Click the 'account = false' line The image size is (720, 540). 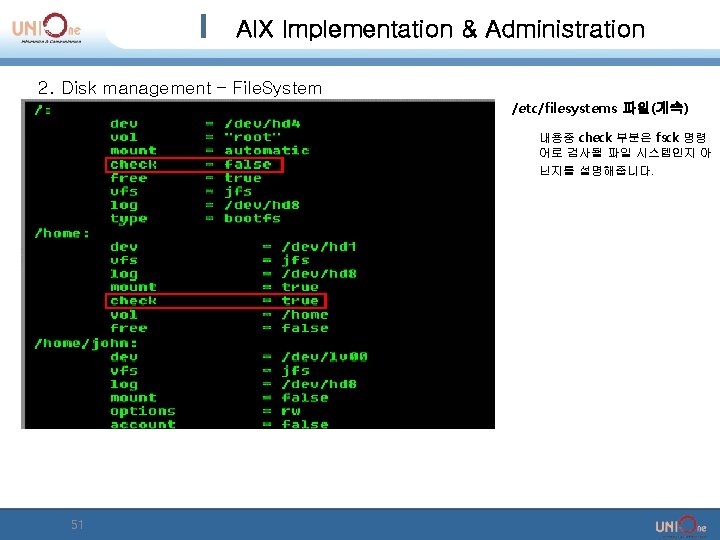click(x=219, y=424)
